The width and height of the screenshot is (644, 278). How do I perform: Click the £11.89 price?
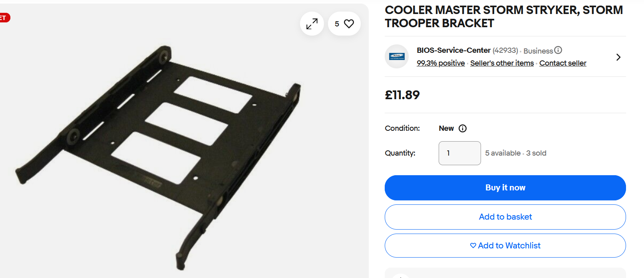(x=402, y=95)
